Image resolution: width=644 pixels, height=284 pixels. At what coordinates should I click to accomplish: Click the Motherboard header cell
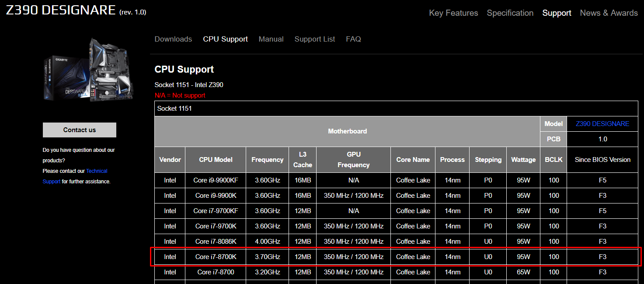click(348, 131)
